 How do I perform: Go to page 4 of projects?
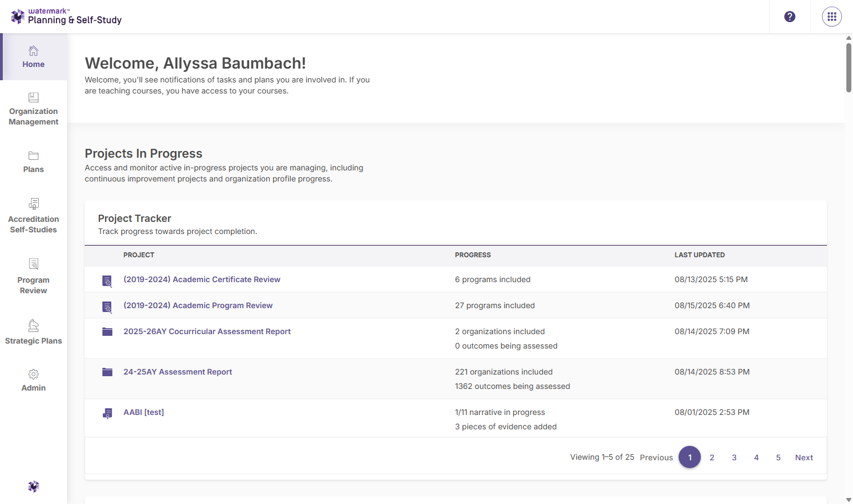click(756, 458)
